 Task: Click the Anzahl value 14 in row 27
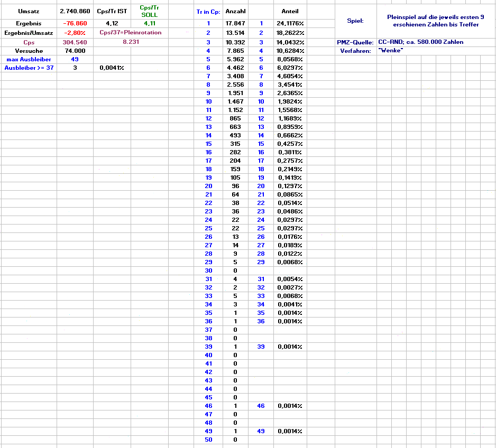[235, 246]
